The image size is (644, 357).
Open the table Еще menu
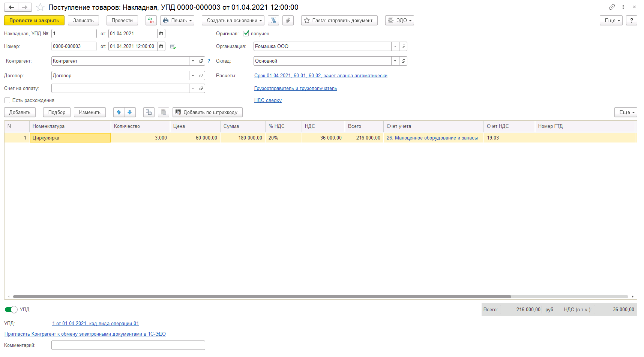pos(626,112)
